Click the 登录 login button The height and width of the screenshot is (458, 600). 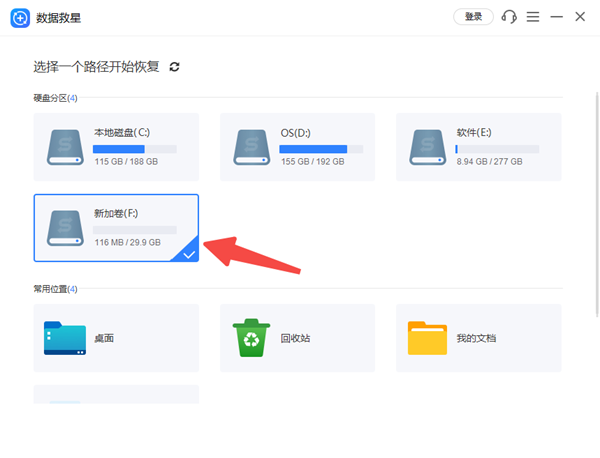click(473, 17)
